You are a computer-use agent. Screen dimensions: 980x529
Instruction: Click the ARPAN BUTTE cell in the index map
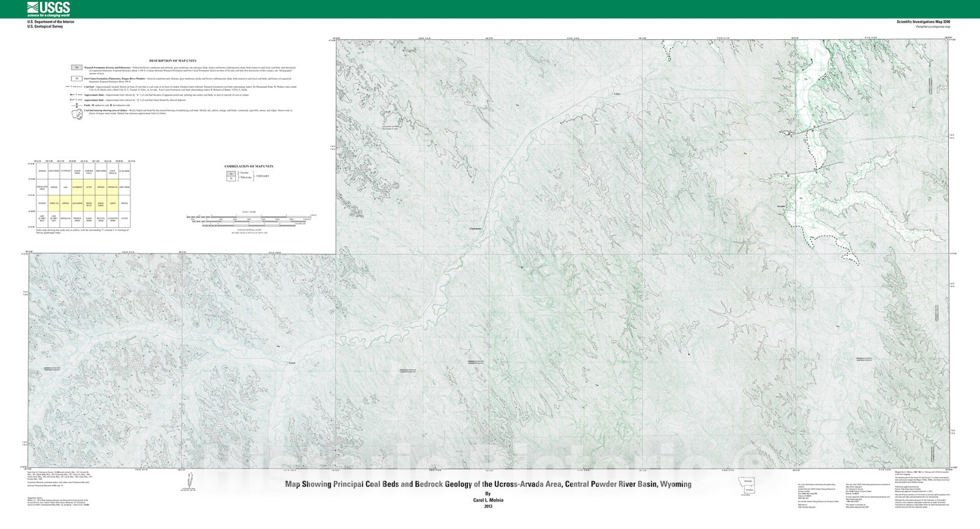pyautogui.click(x=89, y=203)
